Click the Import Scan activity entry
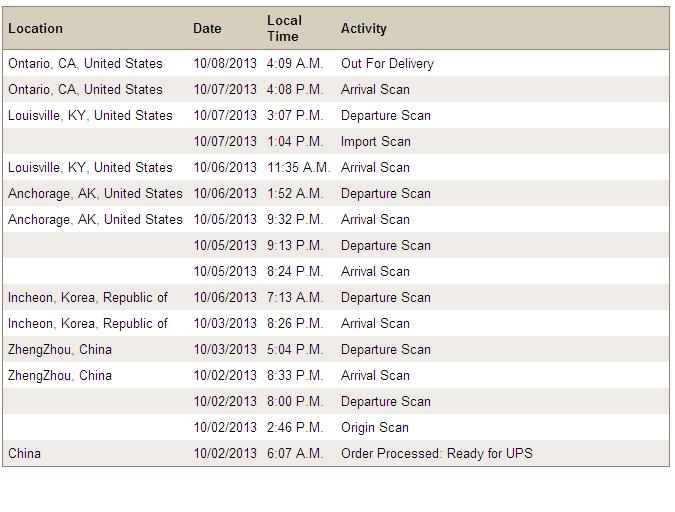The width and height of the screenshot is (675, 512). click(x=376, y=142)
